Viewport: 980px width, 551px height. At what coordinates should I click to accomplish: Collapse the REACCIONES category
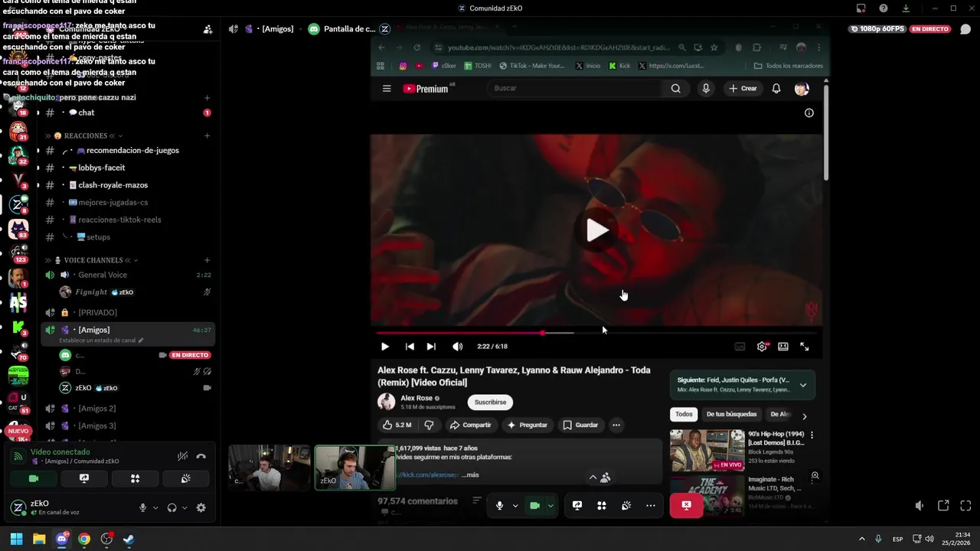pos(86,135)
